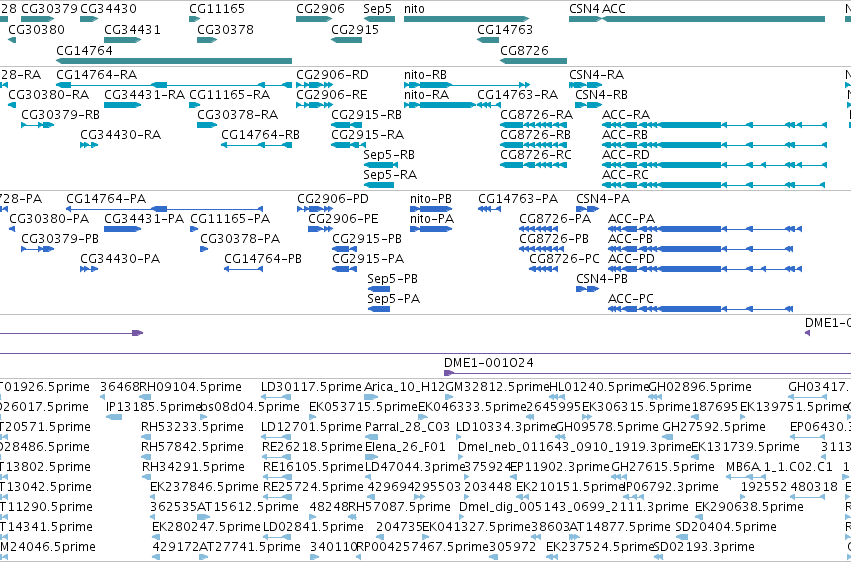Select the CG30380 gene label
851x562 pixels.
click(x=36, y=29)
